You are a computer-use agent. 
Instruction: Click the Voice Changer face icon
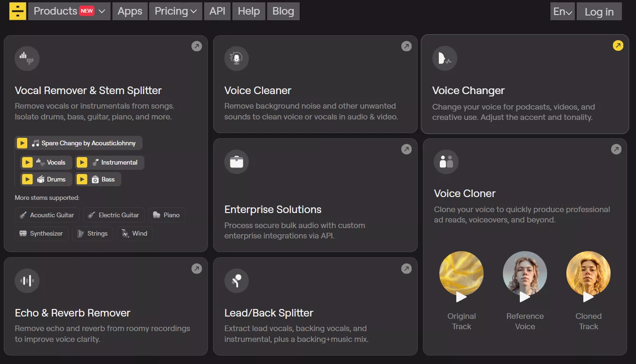[445, 58]
